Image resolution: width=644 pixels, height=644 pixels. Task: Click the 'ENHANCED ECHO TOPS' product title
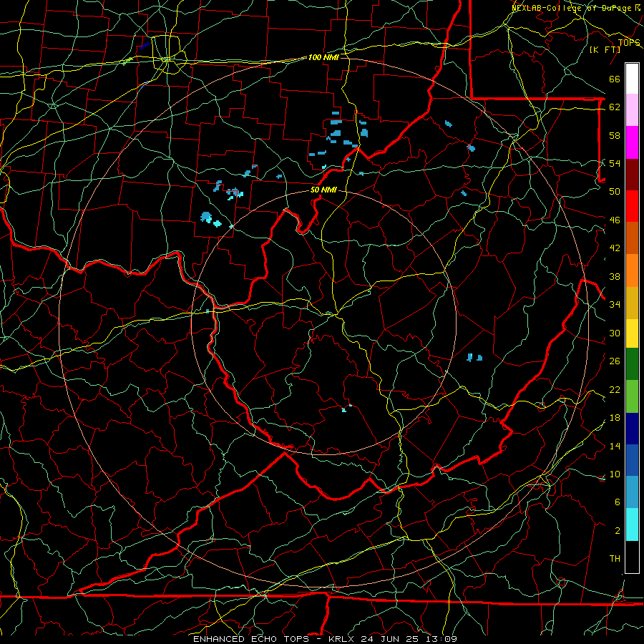pos(251,639)
